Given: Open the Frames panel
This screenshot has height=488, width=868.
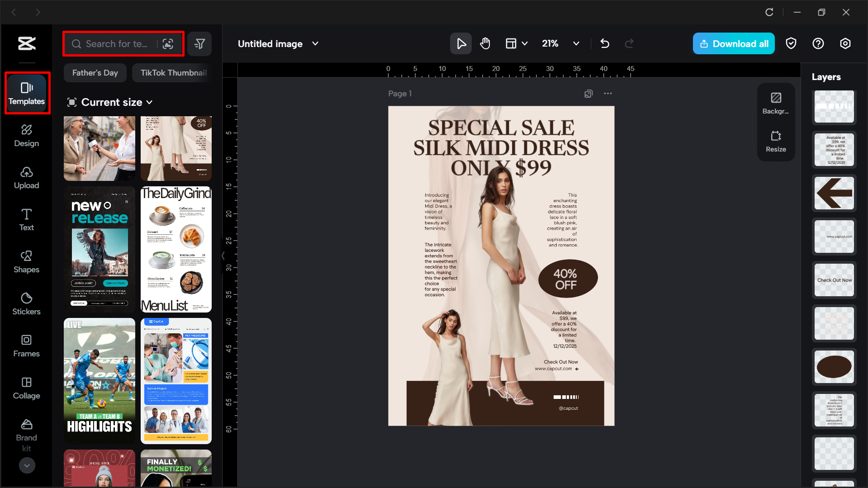Looking at the screenshot, I should (x=26, y=346).
